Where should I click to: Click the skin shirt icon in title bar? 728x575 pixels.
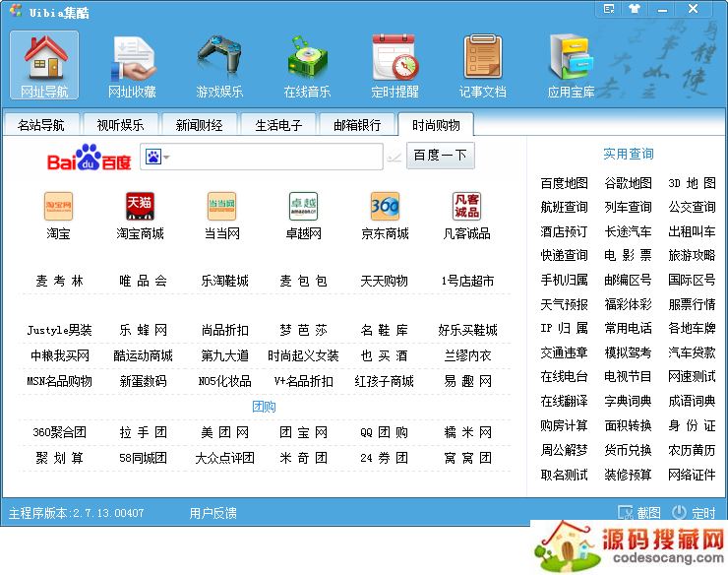coord(635,9)
